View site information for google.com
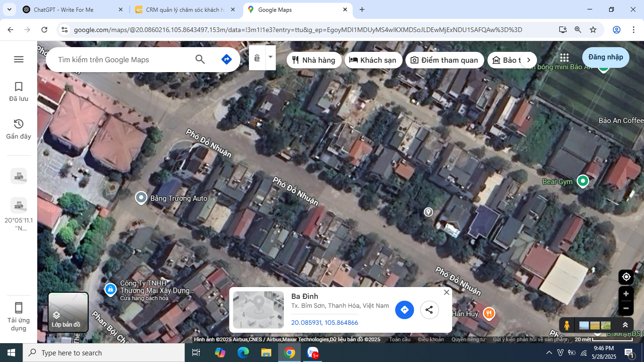644x362 pixels. pyautogui.click(x=65, y=30)
